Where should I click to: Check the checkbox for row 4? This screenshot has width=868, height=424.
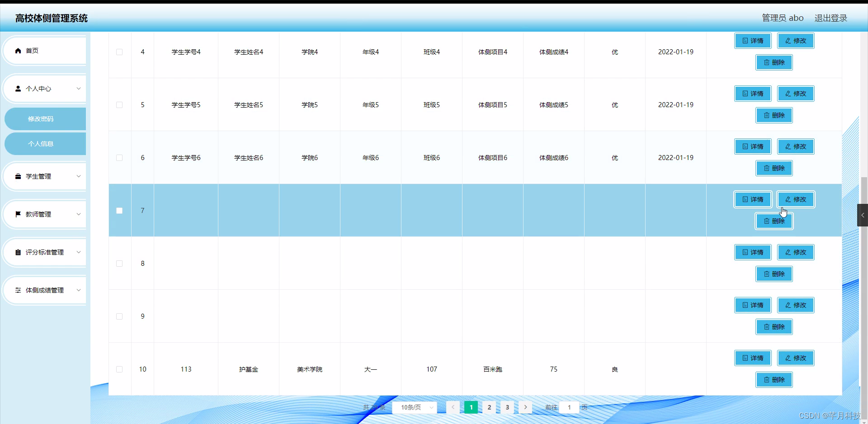(119, 52)
